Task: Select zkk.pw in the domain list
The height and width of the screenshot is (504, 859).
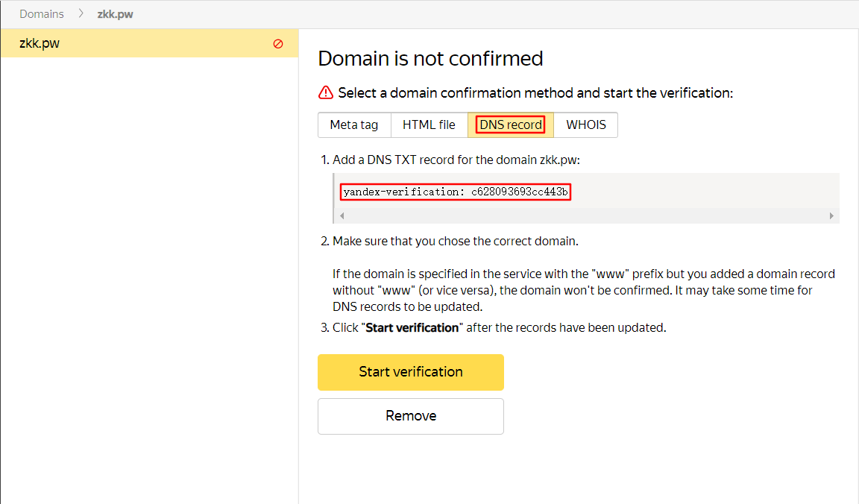Action: pos(40,43)
